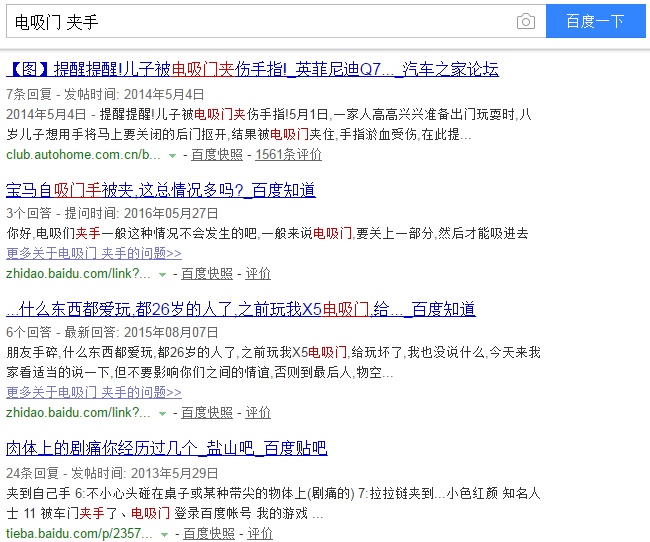650x542 pixels.
Task: Open the 宝马自吸门手被夹 百度知道 result
Action: [160, 190]
